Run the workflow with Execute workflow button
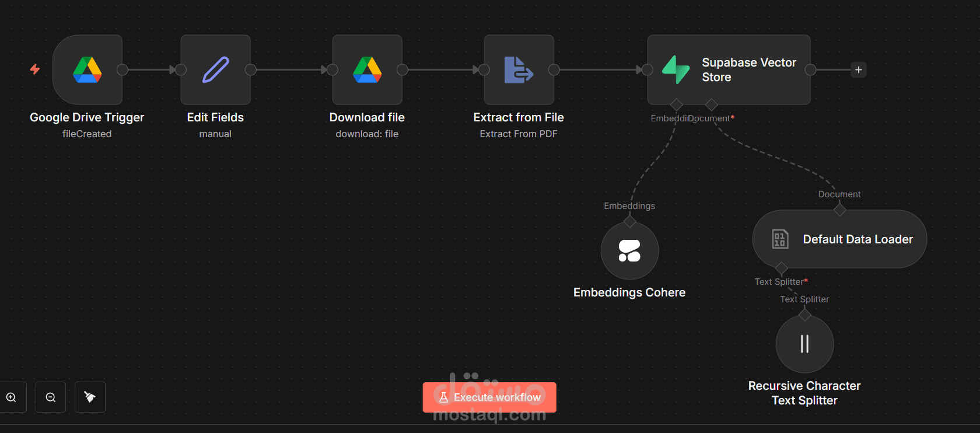 click(x=489, y=397)
